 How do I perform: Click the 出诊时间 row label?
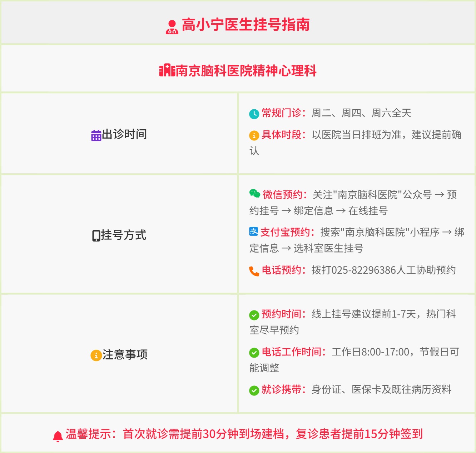(x=124, y=134)
